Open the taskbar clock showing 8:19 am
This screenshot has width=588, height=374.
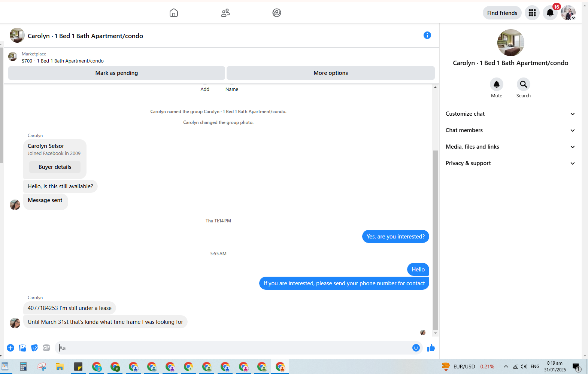555,367
